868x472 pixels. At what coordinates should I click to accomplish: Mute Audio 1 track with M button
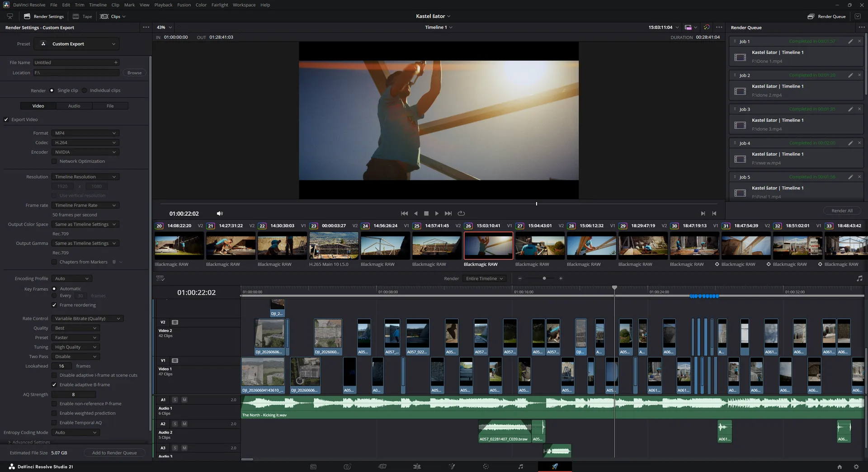pos(184,400)
